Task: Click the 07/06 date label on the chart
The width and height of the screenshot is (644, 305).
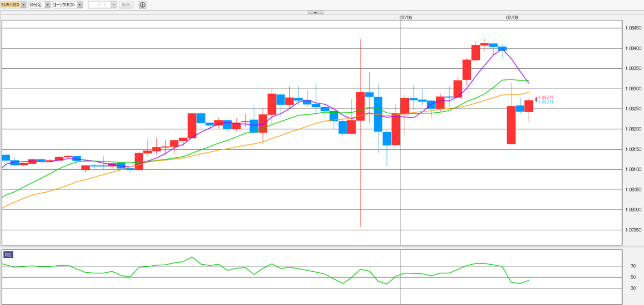Action: (x=405, y=17)
